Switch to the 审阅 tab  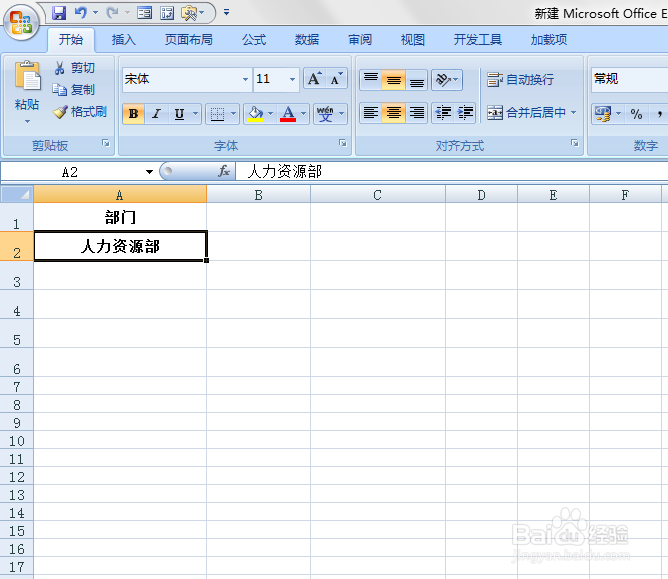coord(360,40)
